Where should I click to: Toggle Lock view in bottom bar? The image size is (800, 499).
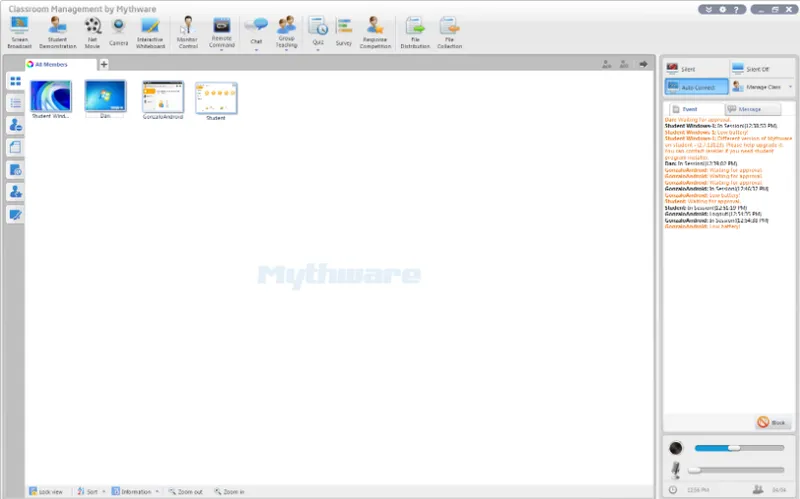pos(46,491)
